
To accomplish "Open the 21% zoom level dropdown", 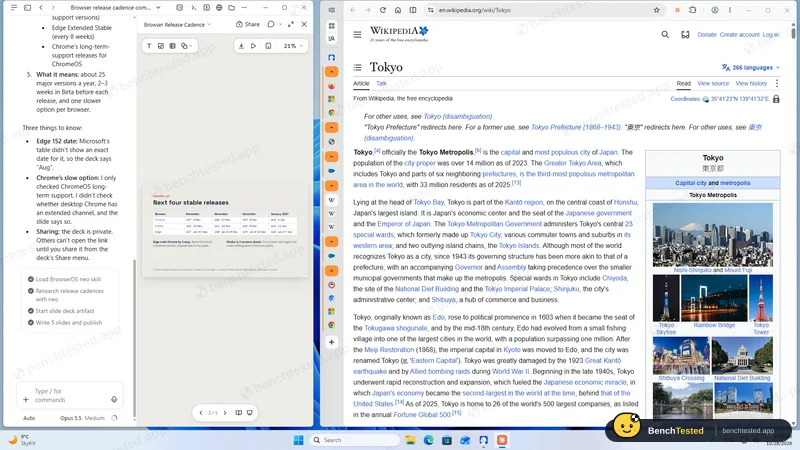I will pos(293,46).
